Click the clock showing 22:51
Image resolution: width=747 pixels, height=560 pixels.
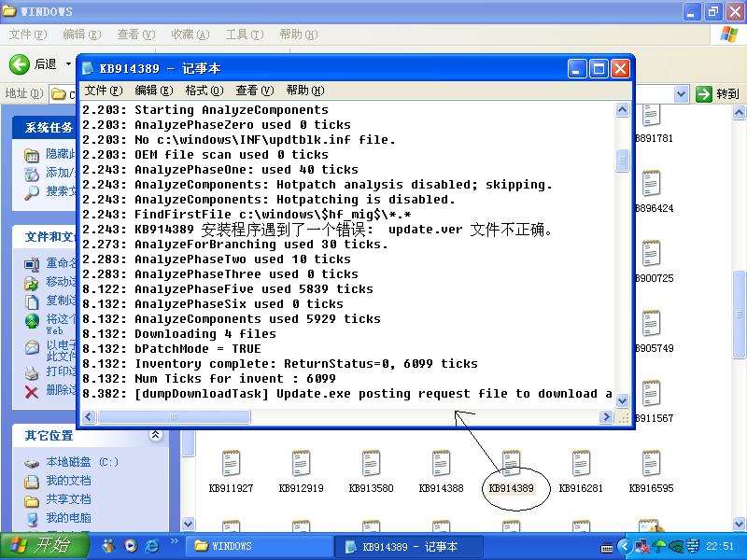point(719,546)
